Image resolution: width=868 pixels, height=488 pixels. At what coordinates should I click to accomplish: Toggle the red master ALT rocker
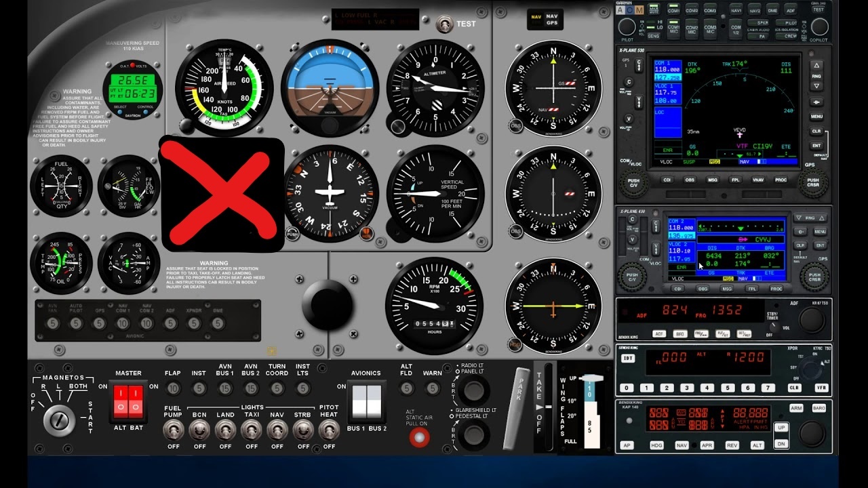coord(121,401)
